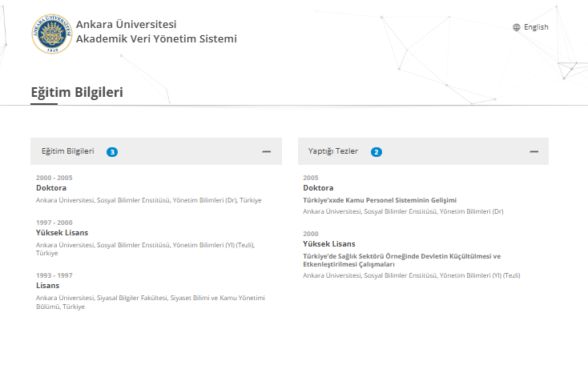
Task: Click the Eğitim Bilgileri panel header
Action: coord(156,151)
